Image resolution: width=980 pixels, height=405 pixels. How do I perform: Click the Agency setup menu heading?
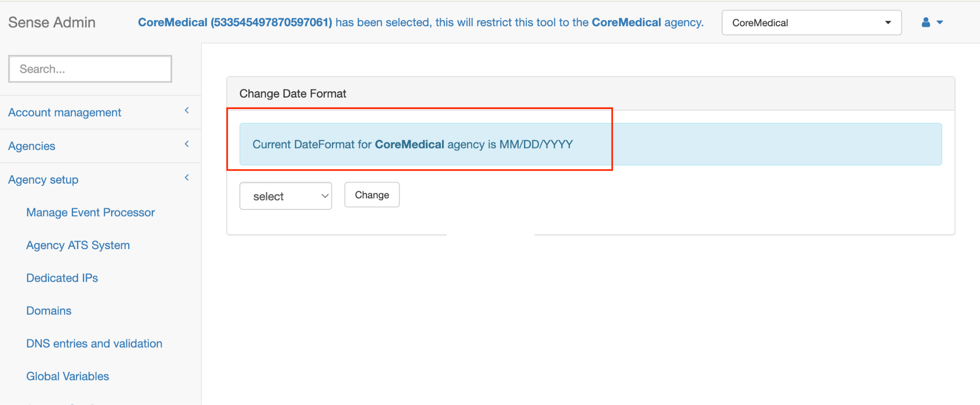(x=43, y=180)
